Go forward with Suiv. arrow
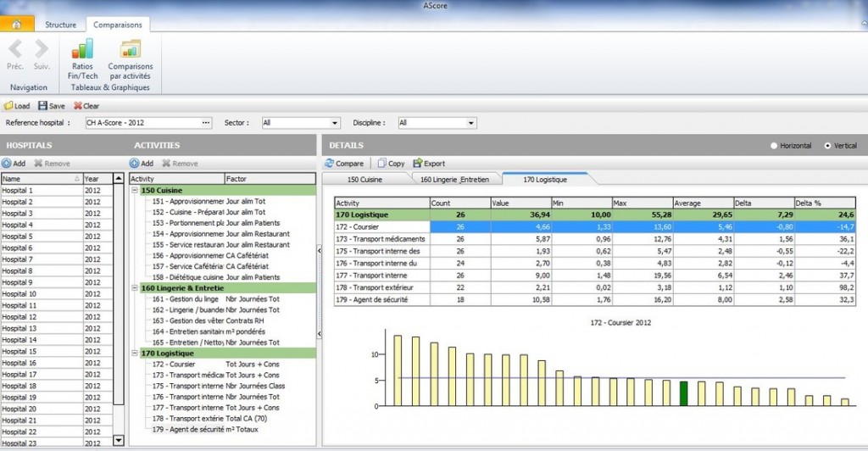The width and height of the screenshot is (868, 451). coord(42,54)
